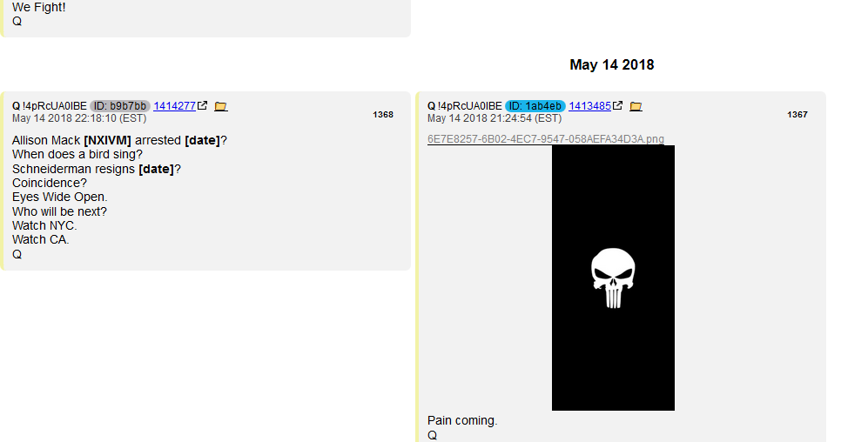The image size is (868, 442).
Task: Click the Q tripcode name in post 1367
Action: [464, 106]
